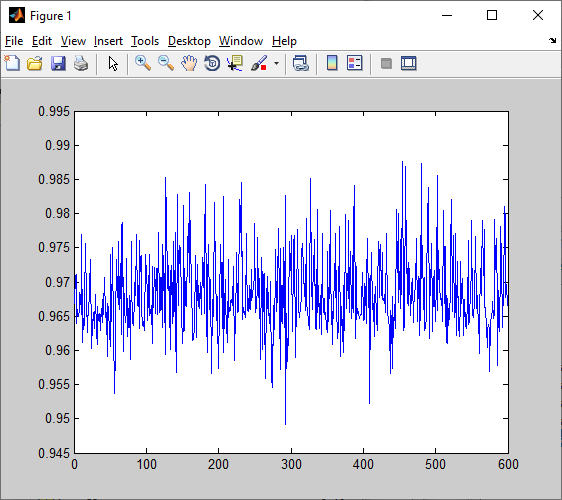This screenshot has height=500, width=562.
Task: Print the figure using the printer icon
Action: click(x=81, y=63)
